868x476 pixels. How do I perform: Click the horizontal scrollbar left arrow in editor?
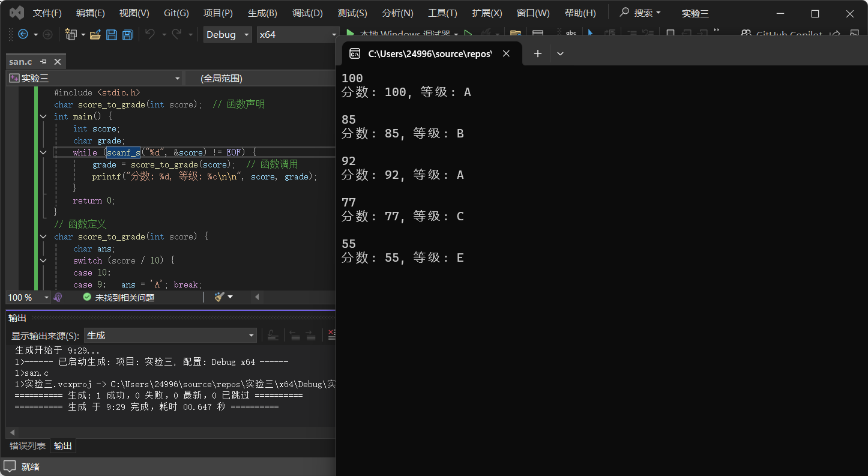(257, 297)
